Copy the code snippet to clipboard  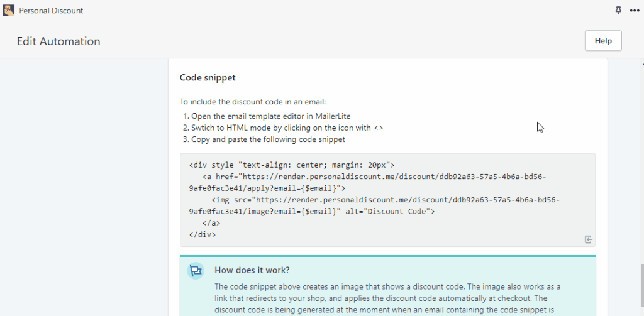pos(588,239)
